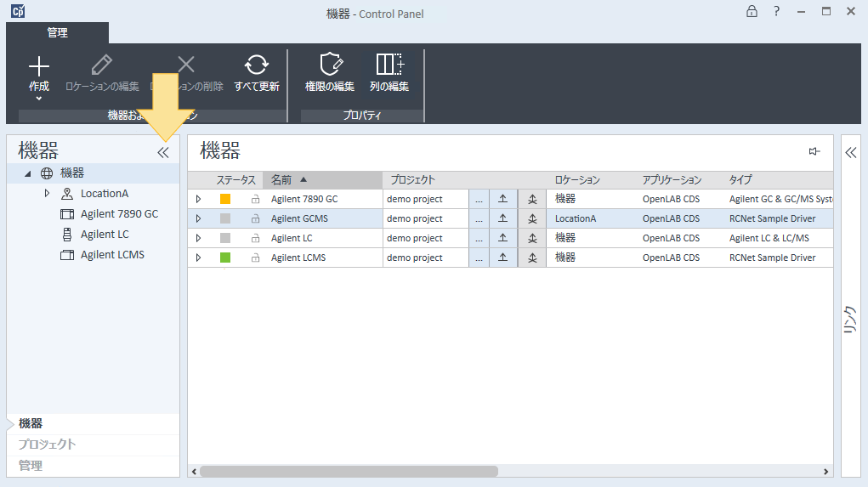Click the アプリケーション column header
This screenshot has width=868, height=487.
pos(672,180)
